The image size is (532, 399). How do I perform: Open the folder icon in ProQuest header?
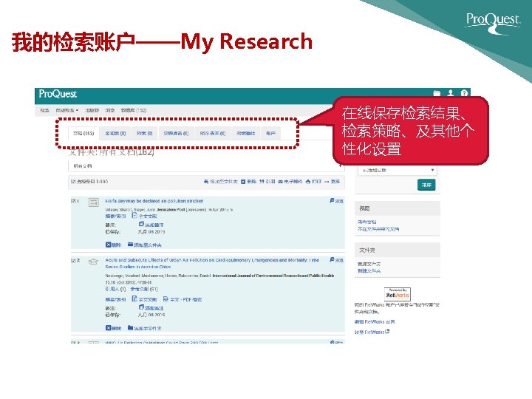[437, 93]
